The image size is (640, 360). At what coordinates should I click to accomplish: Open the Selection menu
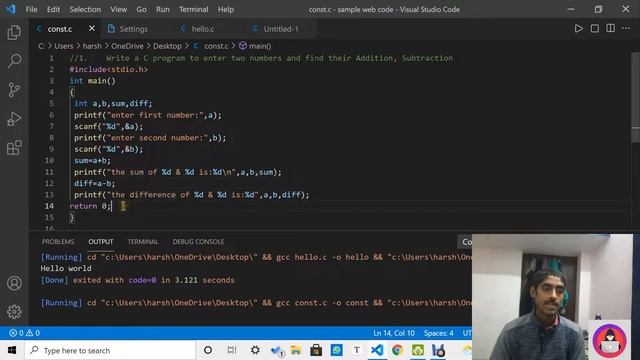coord(85,9)
